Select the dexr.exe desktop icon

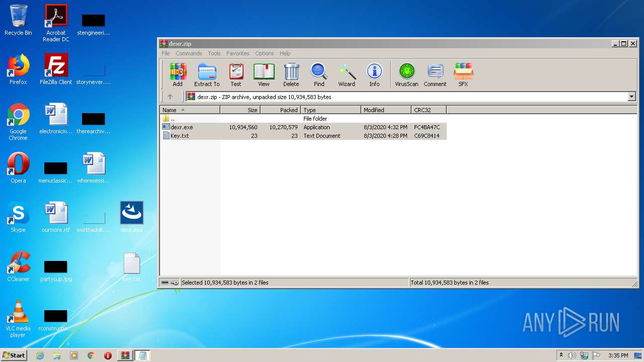131,217
